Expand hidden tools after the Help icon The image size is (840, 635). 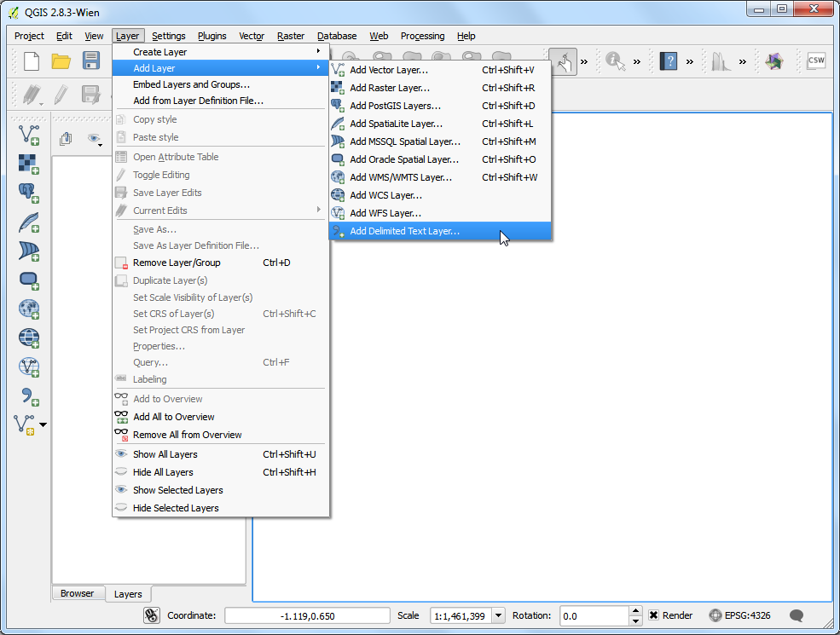point(689,61)
